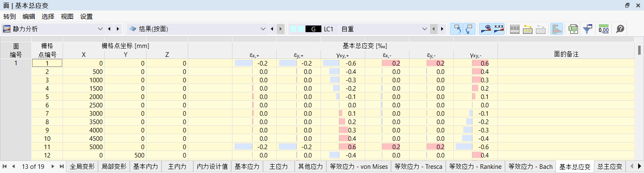Image resolution: width=644 pixels, height=173 pixels.
Task: Click the gray table grid icon
Action: (x=515, y=29)
